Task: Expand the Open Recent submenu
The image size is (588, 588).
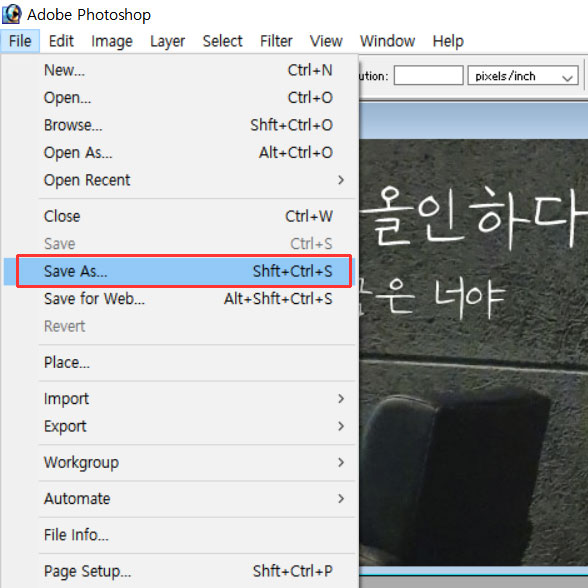Action: (x=179, y=180)
